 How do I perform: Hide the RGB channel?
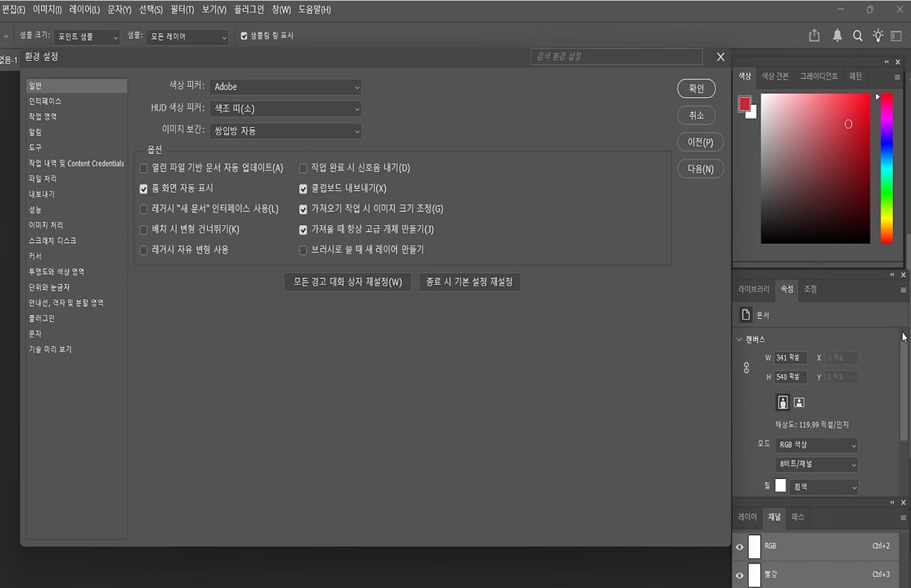click(x=740, y=547)
